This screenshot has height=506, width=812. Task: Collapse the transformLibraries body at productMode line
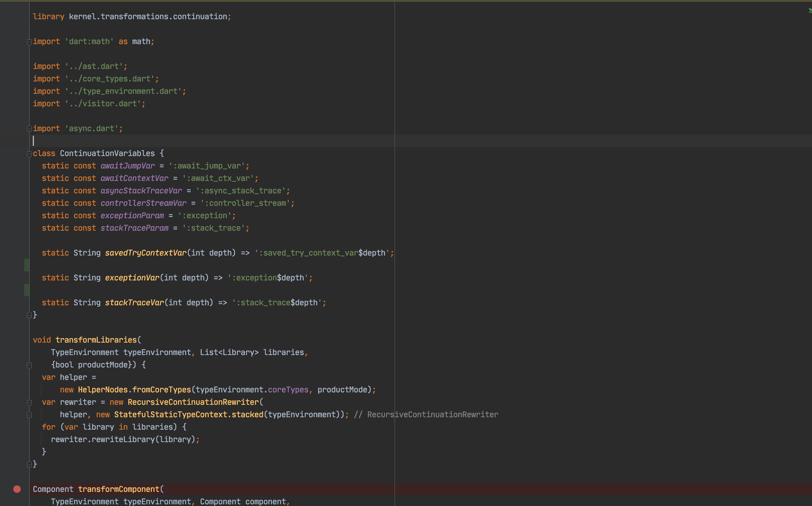[29, 365]
